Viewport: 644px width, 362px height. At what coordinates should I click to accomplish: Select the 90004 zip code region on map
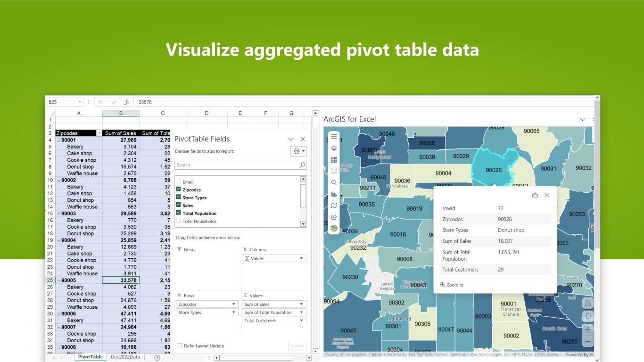pyautogui.click(x=443, y=173)
